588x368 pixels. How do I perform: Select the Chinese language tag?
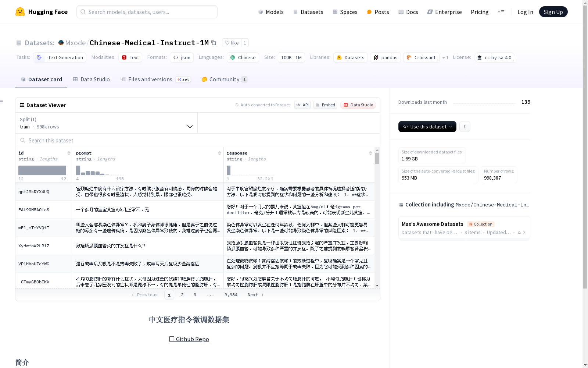[x=243, y=57]
